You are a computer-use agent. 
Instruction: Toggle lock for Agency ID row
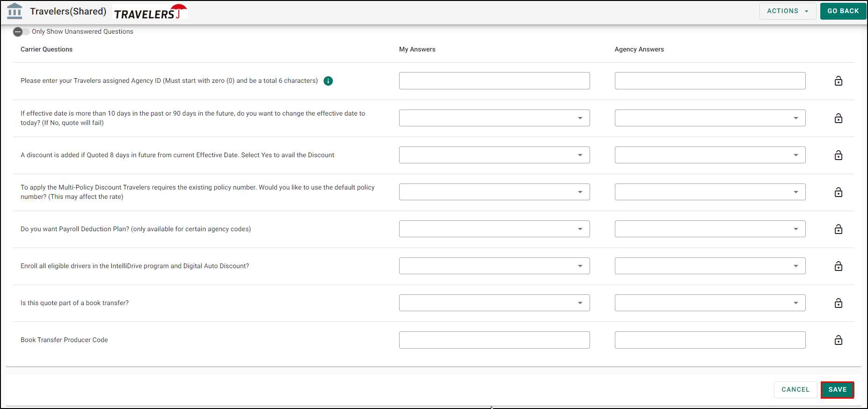point(839,81)
